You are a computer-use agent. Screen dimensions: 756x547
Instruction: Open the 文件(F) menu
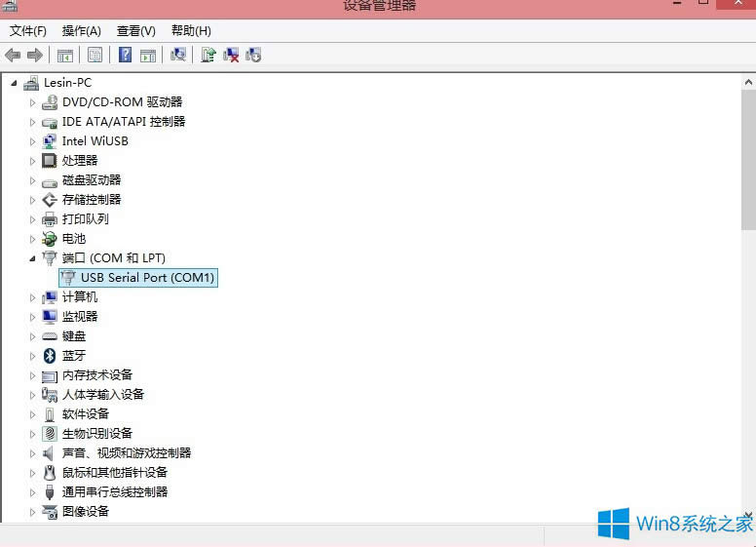coord(28,31)
